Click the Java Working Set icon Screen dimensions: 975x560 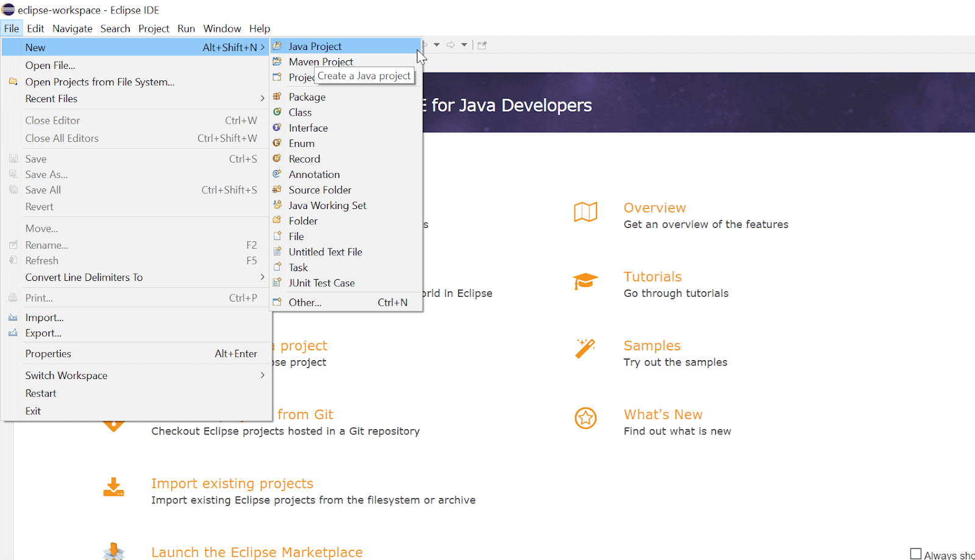[x=277, y=205]
